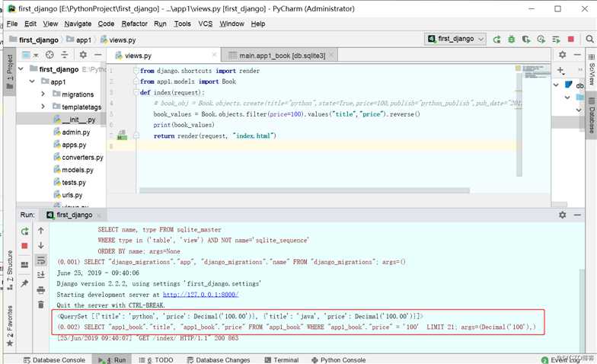
Task: Jump up the stack trace arrow
Action: [x=41, y=230]
